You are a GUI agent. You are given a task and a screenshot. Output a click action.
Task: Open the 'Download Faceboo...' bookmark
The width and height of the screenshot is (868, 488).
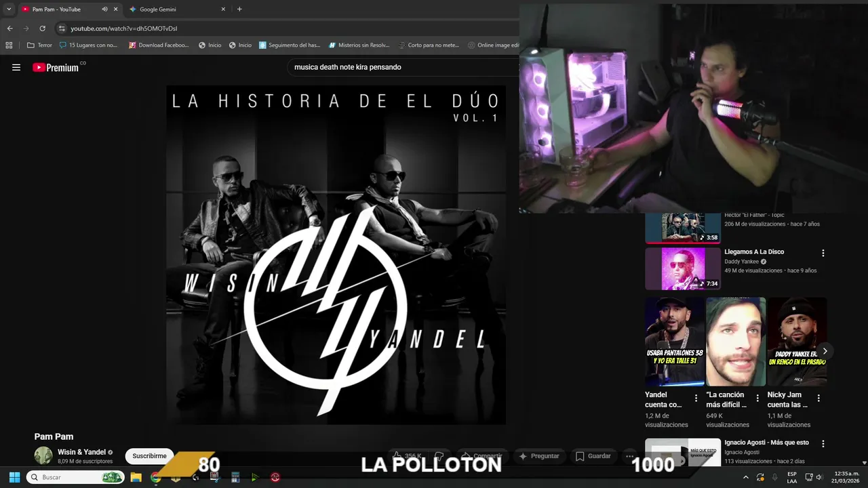click(158, 45)
